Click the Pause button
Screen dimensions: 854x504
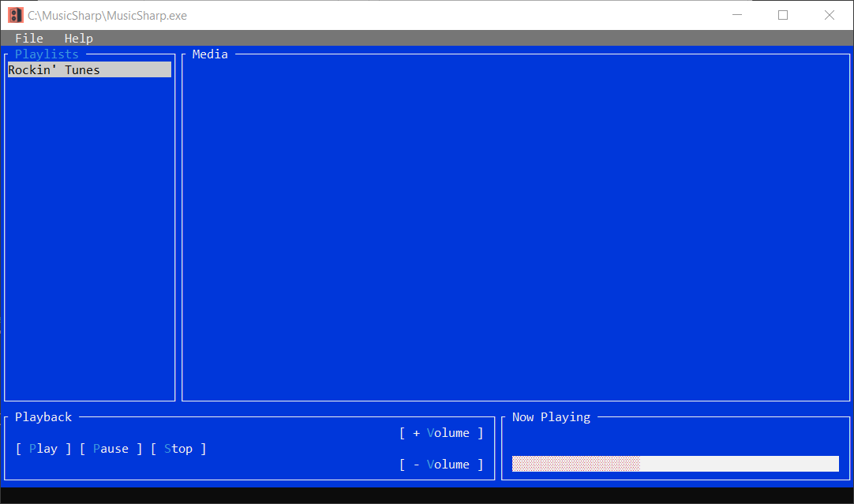pyautogui.click(x=111, y=449)
